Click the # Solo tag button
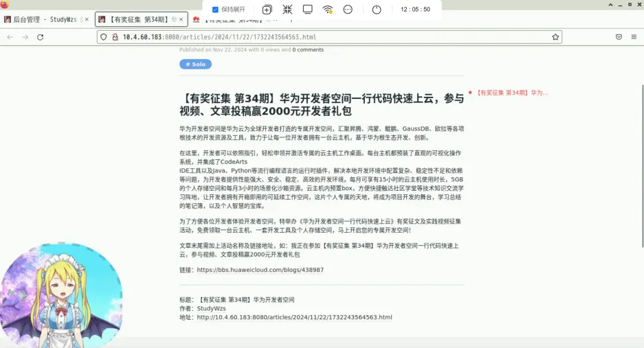This screenshot has width=644, height=348. 195,64
